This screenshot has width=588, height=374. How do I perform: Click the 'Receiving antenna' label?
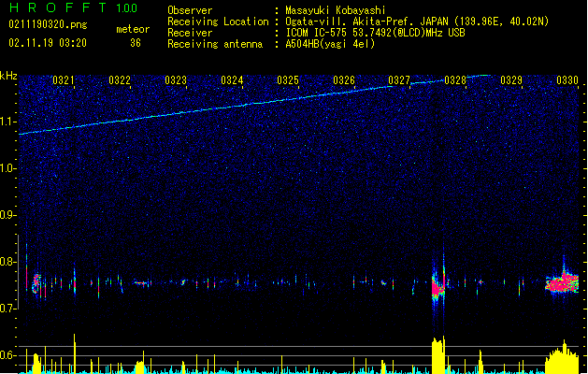215,44
